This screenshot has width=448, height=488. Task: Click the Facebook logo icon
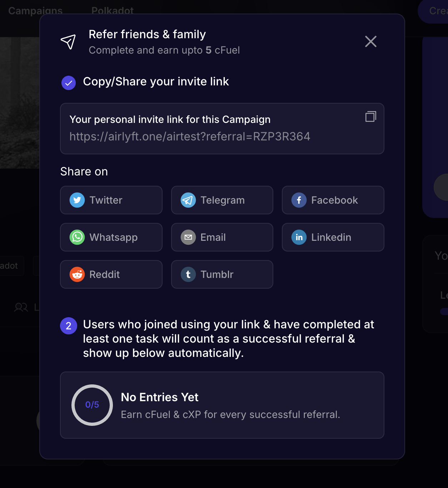tap(299, 200)
